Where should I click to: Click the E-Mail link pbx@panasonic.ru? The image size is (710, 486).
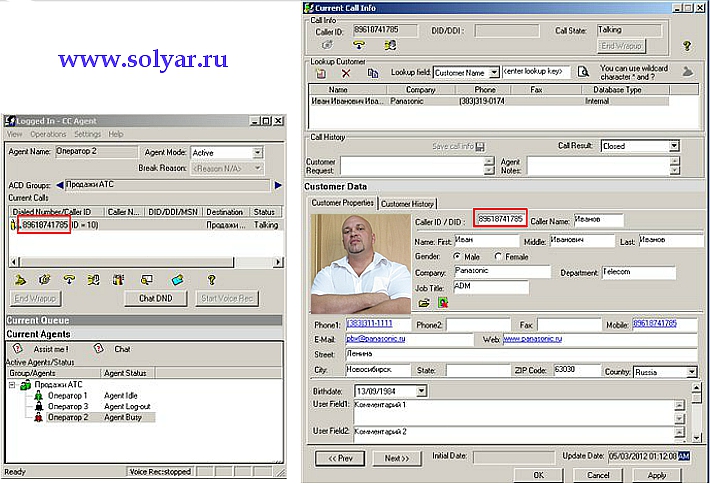pyautogui.click(x=375, y=339)
